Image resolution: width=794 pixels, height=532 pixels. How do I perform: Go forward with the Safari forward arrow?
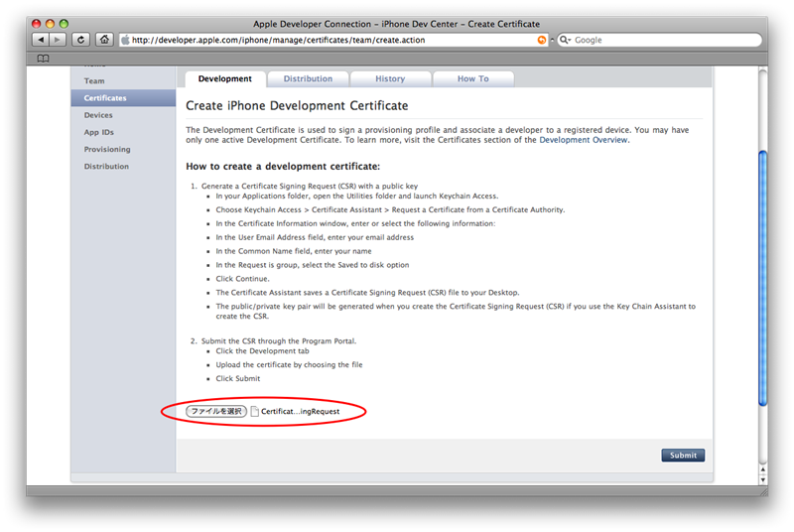58,40
